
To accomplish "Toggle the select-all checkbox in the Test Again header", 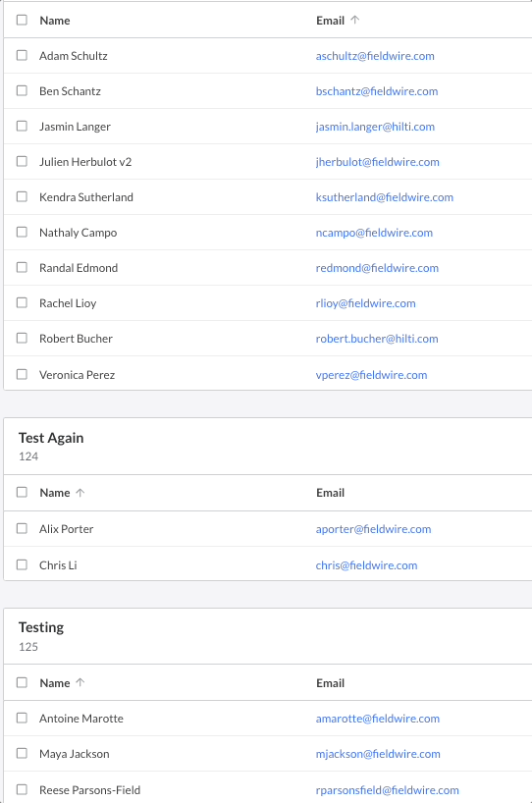I will 22,492.
